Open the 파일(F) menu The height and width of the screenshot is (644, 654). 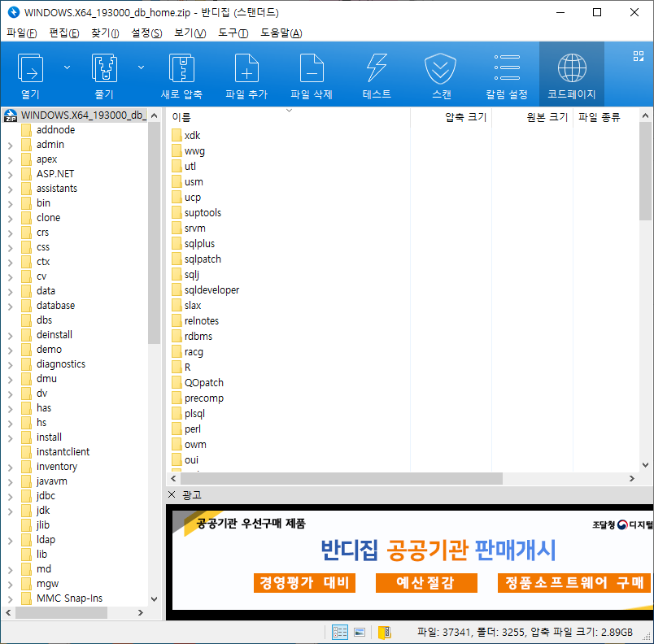22,33
